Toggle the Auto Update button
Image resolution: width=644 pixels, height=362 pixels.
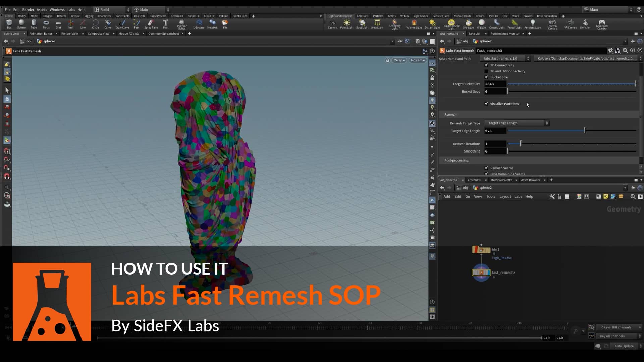[624, 346]
